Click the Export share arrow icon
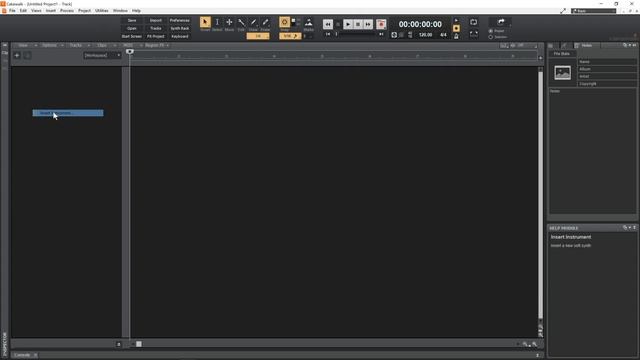Viewport: 640px width, 360px height. tap(501, 22)
